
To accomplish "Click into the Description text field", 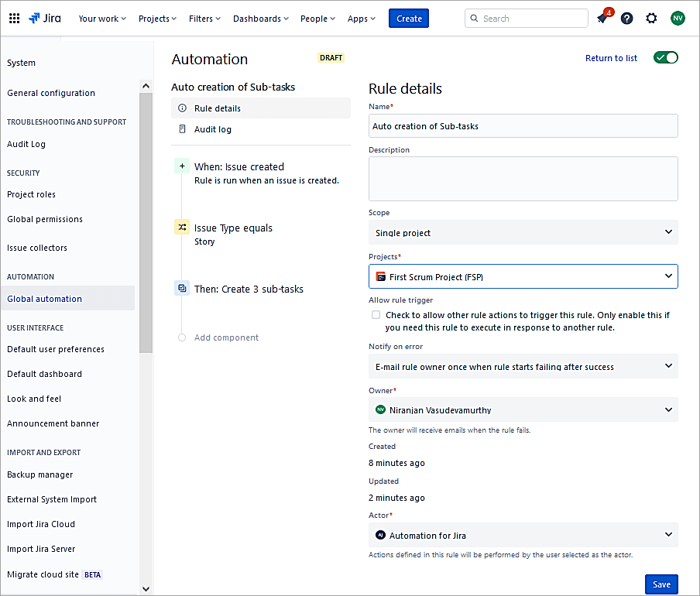I will point(523,179).
